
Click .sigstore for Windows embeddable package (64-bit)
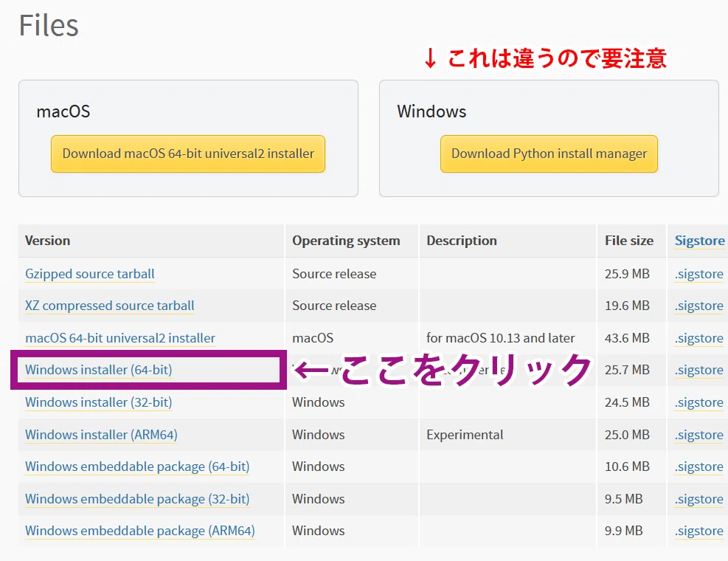[698, 467]
